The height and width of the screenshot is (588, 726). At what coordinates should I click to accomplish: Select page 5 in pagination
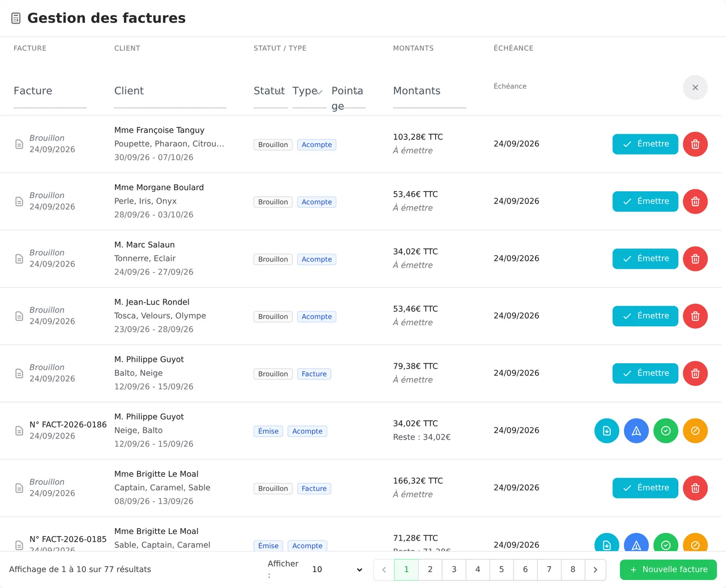pyautogui.click(x=501, y=570)
